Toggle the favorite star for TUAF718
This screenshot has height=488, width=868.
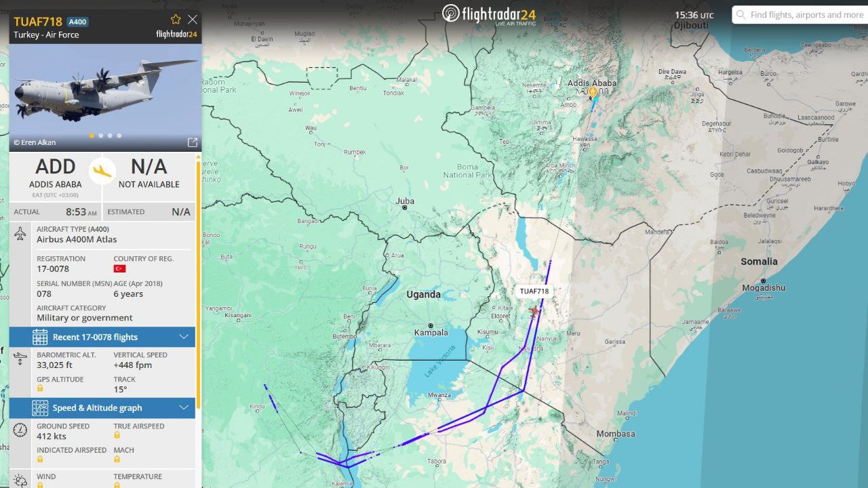(176, 20)
